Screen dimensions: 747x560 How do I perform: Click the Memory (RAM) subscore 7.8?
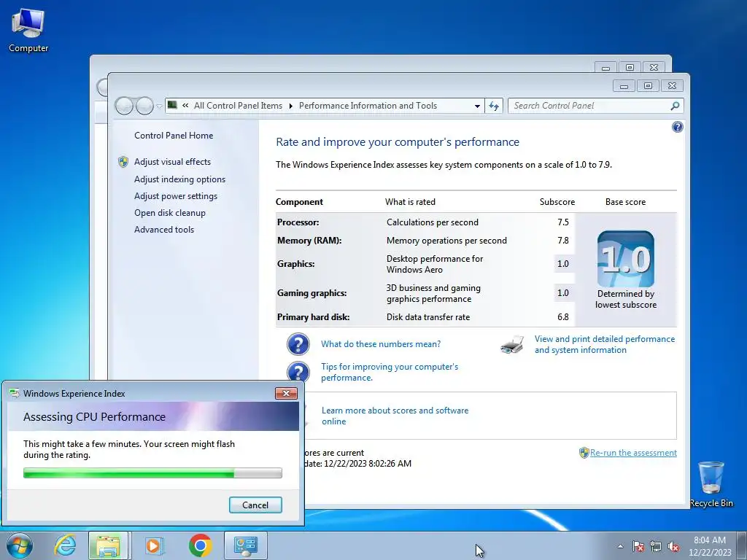pos(563,241)
